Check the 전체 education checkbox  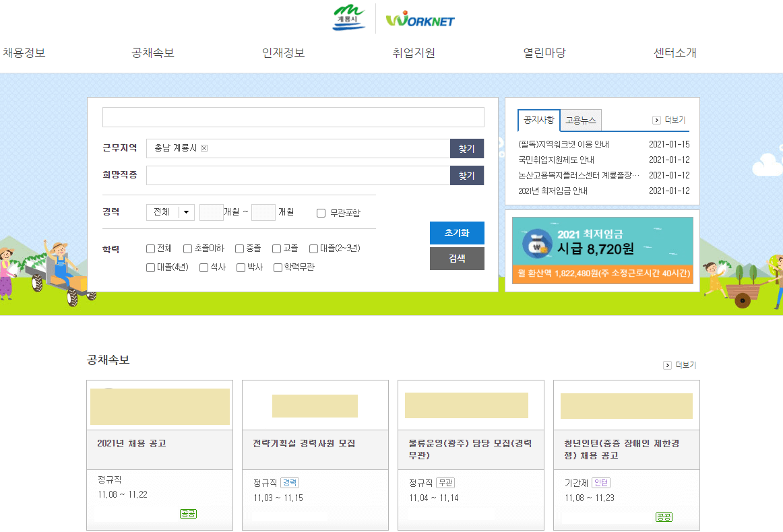tap(150, 248)
